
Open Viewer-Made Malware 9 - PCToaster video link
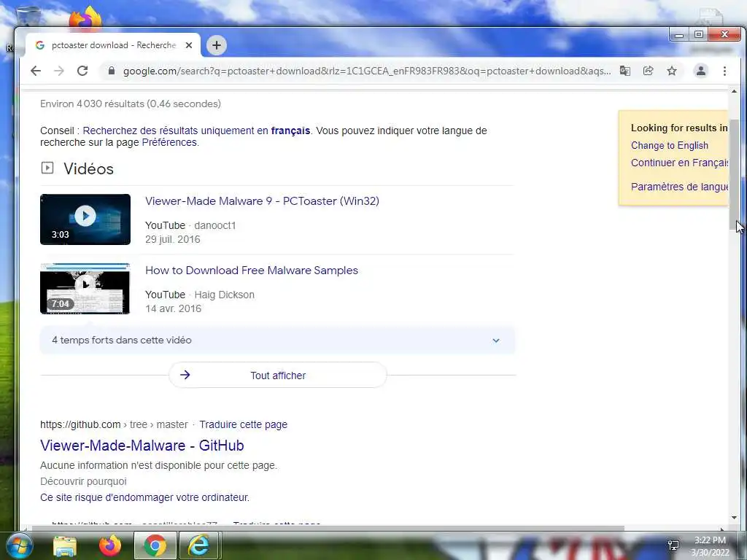262,201
